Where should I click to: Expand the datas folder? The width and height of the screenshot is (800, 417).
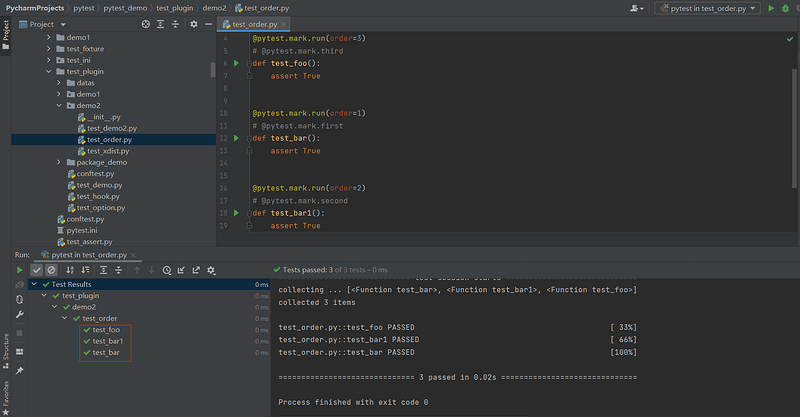coord(59,83)
